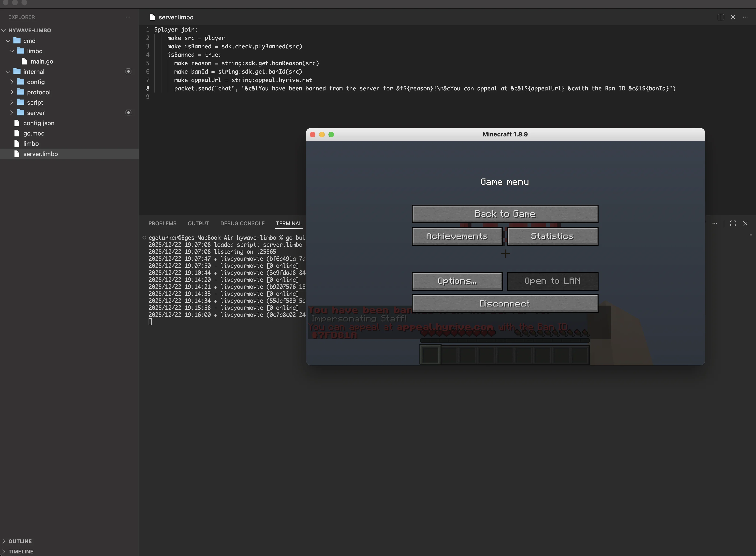This screenshot has height=556, width=756.
Task: Click the 'make src = player' code line
Action: point(196,38)
